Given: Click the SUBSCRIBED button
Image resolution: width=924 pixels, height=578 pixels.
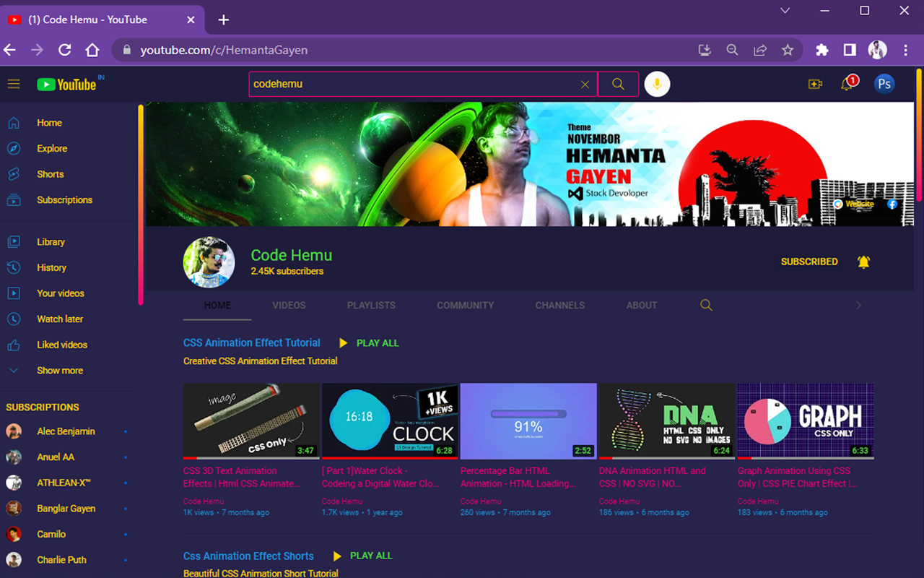Looking at the screenshot, I should [809, 262].
